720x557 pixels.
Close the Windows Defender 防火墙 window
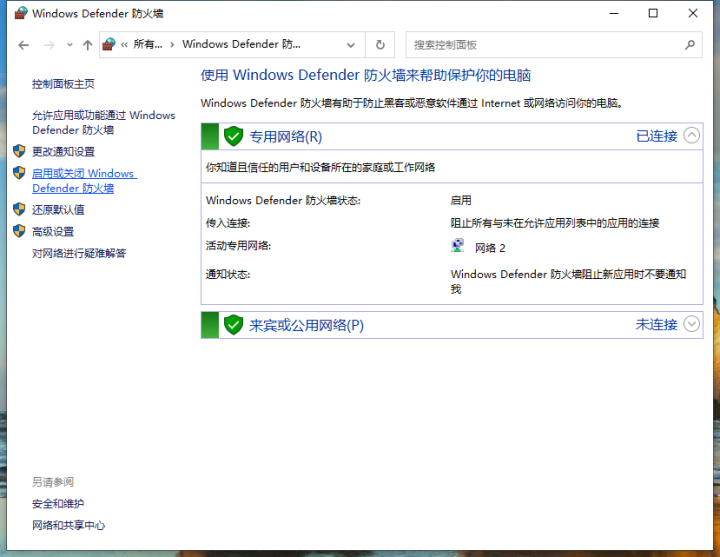(x=693, y=13)
